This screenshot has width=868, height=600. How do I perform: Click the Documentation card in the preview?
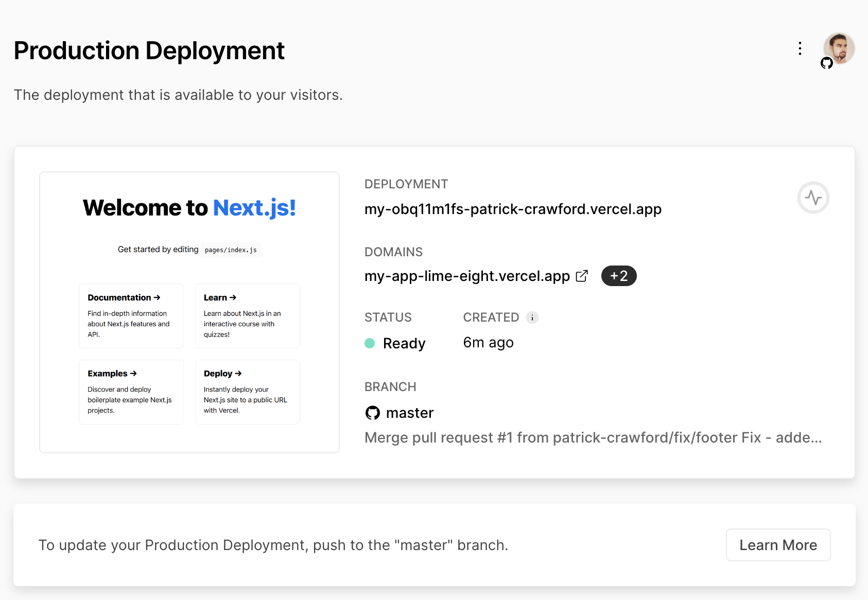click(x=131, y=316)
